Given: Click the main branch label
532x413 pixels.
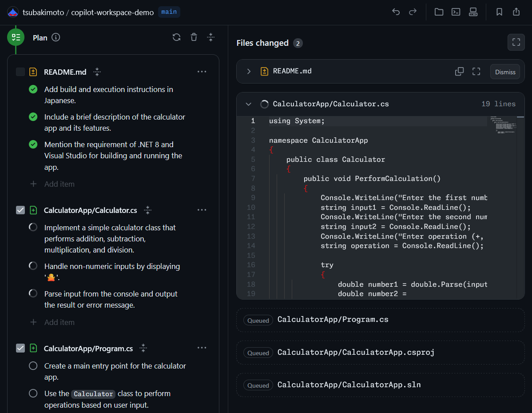Looking at the screenshot, I should click(x=169, y=12).
